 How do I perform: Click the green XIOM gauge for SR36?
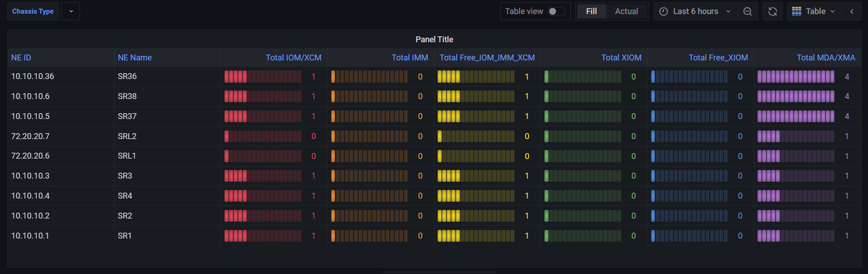point(583,77)
